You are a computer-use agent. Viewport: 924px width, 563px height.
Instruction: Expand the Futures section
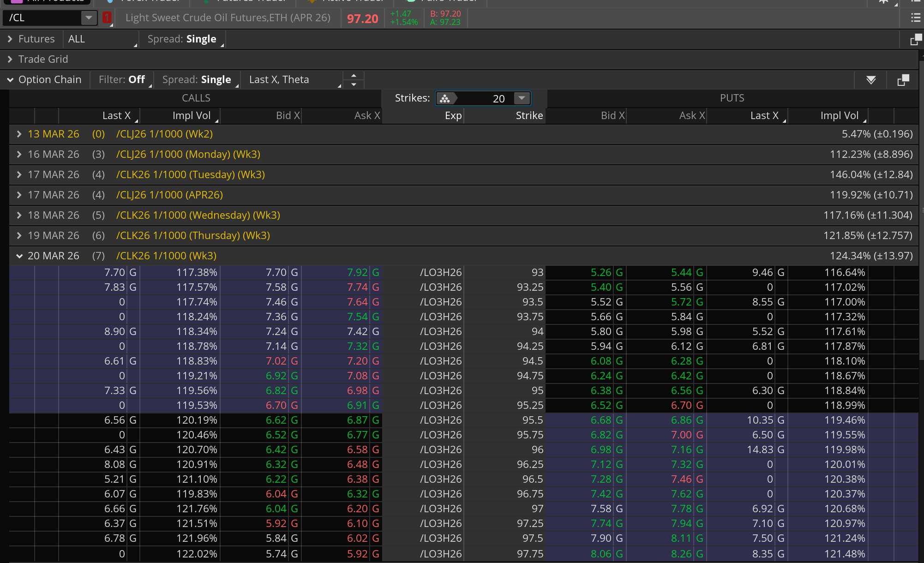[x=10, y=39]
